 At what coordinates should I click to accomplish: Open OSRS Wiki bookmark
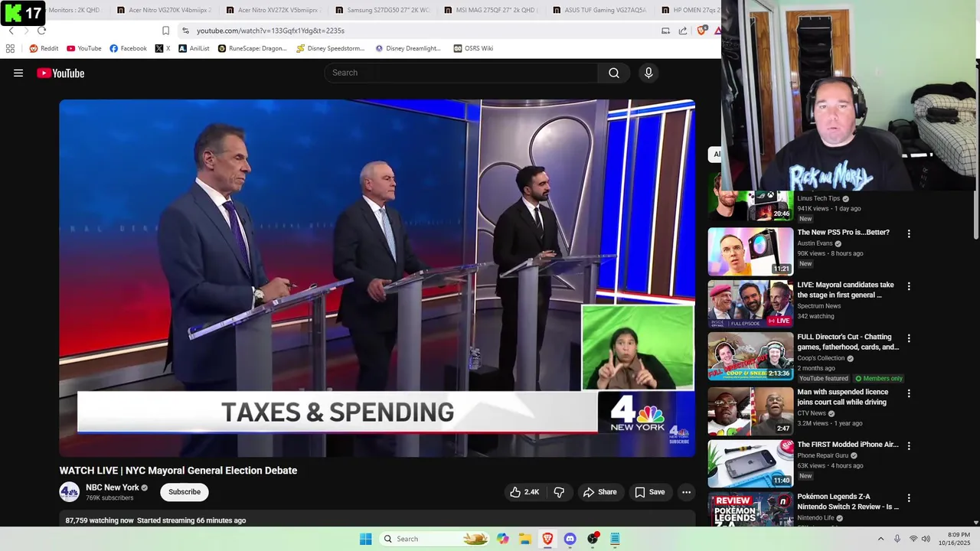click(473, 48)
